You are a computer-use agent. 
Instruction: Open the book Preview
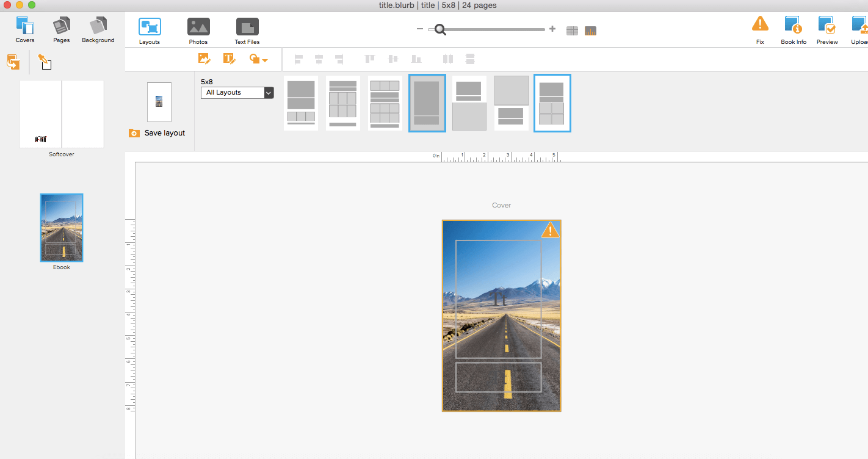tap(827, 30)
